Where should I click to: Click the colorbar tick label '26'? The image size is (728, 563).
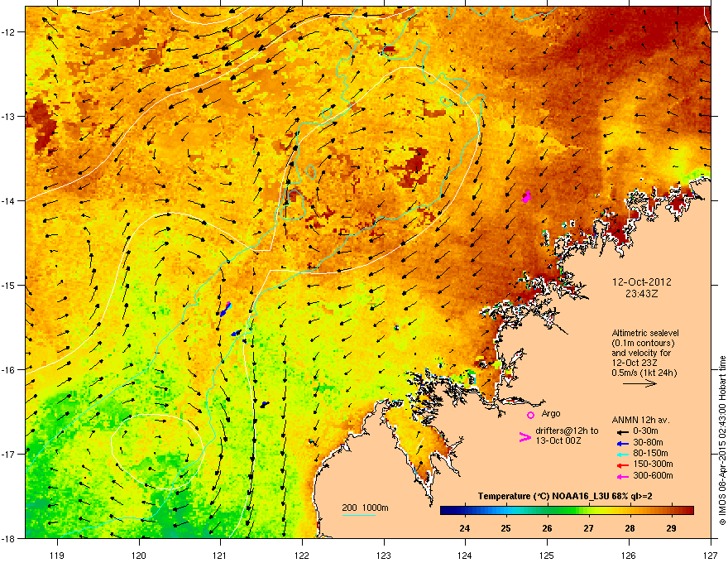tap(548, 528)
